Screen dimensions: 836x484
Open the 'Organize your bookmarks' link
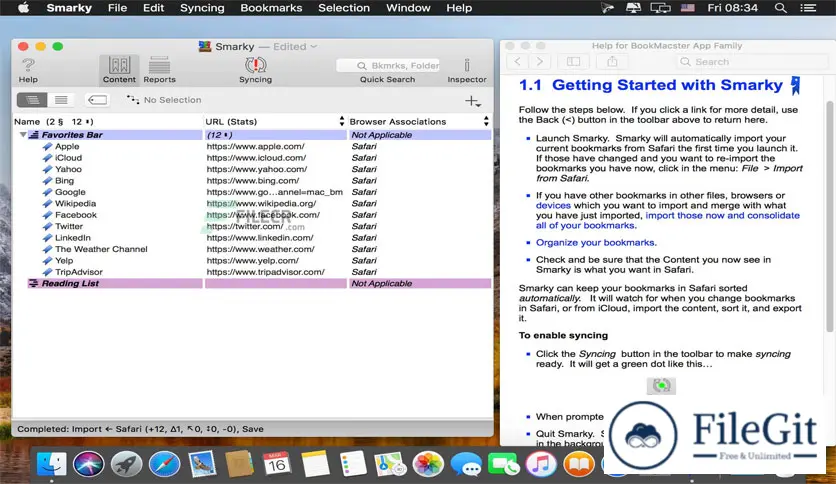coord(596,243)
